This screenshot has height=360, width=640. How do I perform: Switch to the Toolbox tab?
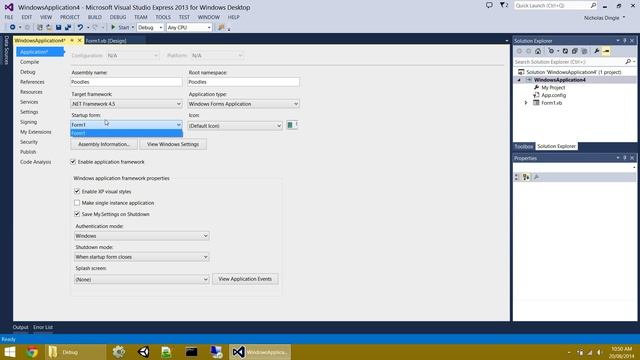tap(524, 146)
